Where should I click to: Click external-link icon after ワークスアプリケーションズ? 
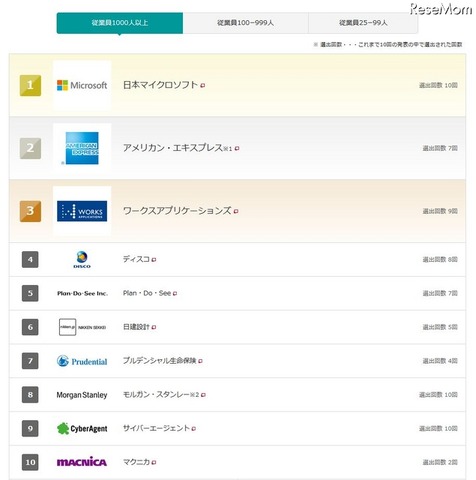[x=236, y=211]
